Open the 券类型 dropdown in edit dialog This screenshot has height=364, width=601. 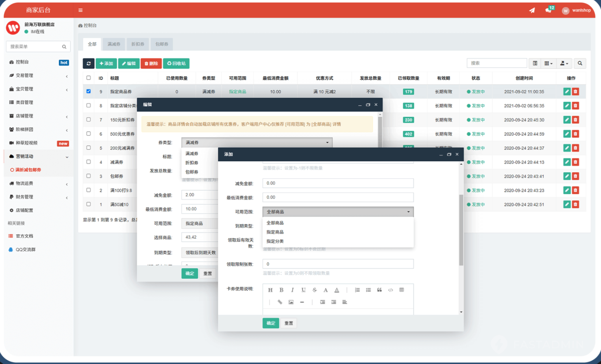tap(256, 142)
